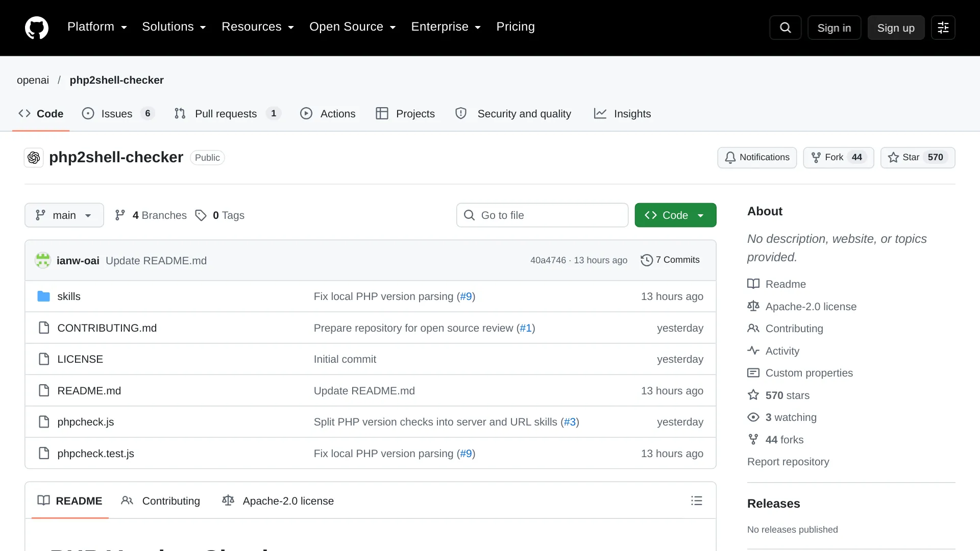Click the GitHub logo home icon

(x=37, y=28)
